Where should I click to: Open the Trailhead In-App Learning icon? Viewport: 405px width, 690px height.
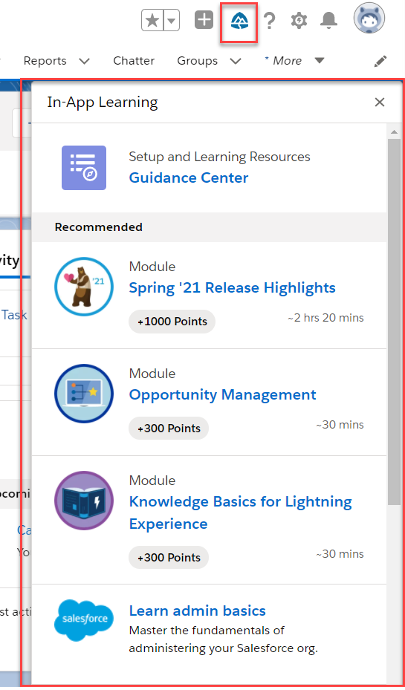pos(239,21)
